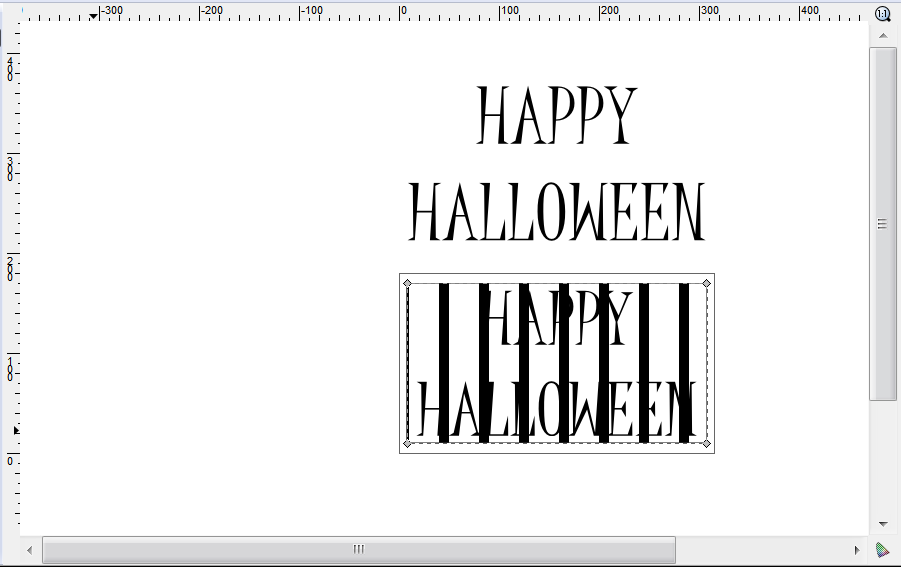901x567 pixels.
Task: Toggle the color-managed display icon
Action: tap(882, 549)
